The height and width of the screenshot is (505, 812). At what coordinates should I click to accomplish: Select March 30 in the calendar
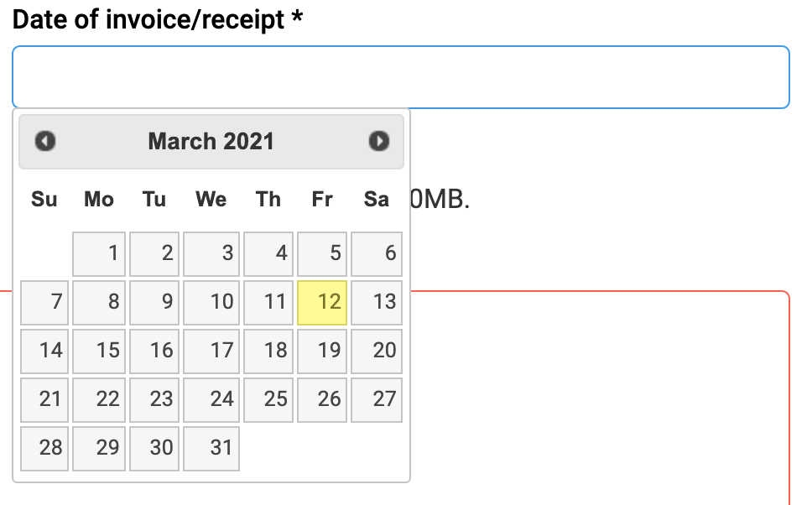pos(154,448)
